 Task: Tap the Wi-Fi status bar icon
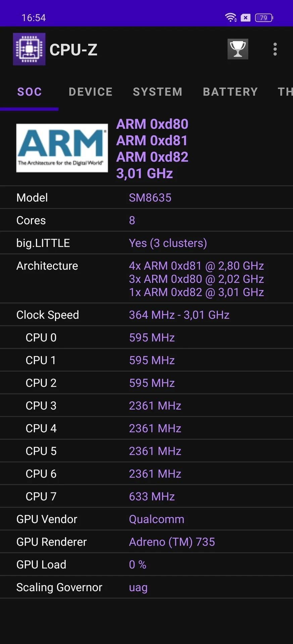pos(231,17)
